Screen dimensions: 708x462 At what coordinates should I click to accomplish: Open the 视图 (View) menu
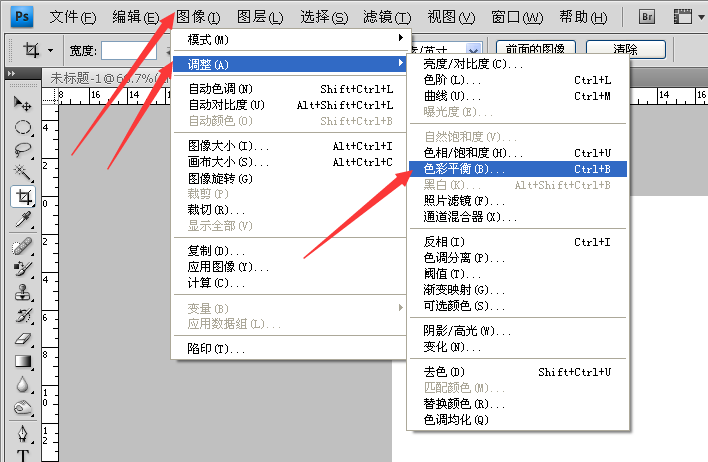pyautogui.click(x=452, y=17)
